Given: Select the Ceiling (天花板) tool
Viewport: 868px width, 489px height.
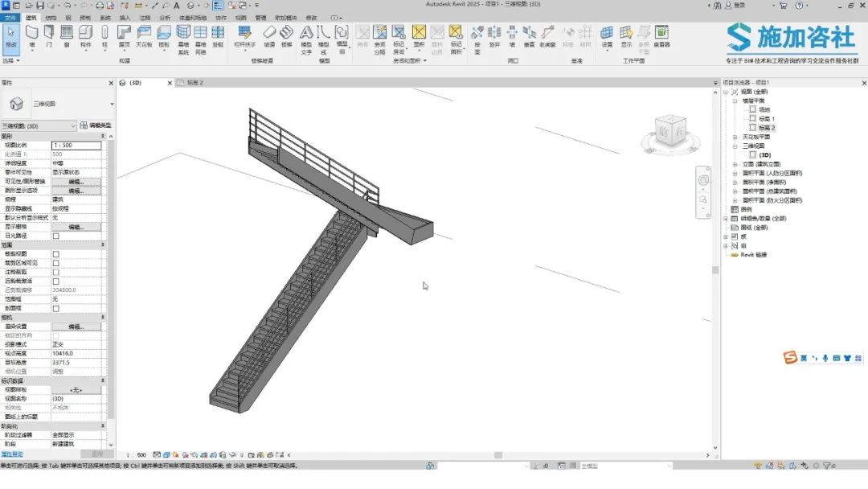Looking at the screenshot, I should 144,36.
